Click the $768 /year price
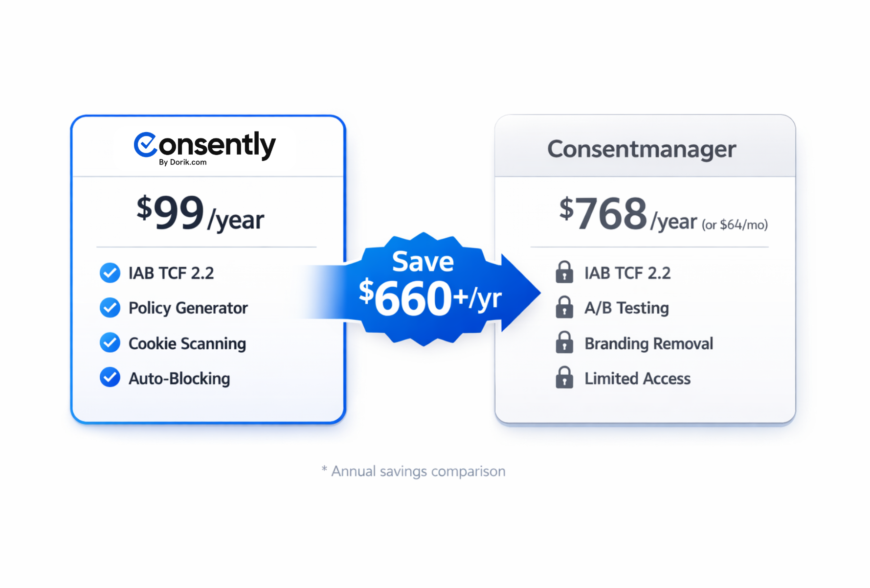Screen dimensions: 870x588 coord(628,215)
